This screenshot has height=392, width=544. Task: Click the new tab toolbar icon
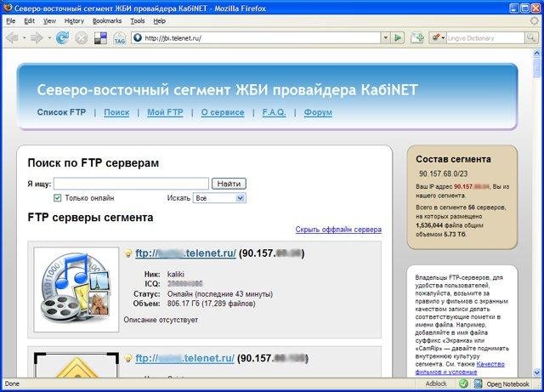(417, 38)
